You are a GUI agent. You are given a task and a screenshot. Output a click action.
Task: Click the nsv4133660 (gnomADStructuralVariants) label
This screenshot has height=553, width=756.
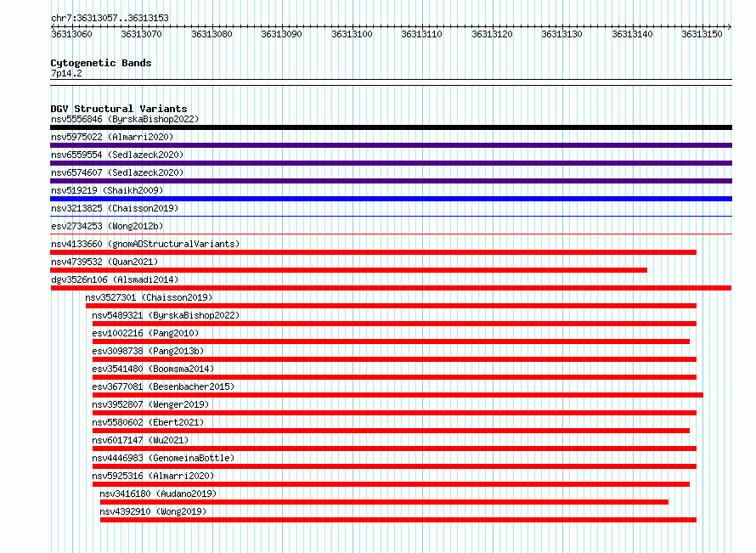tap(145, 244)
